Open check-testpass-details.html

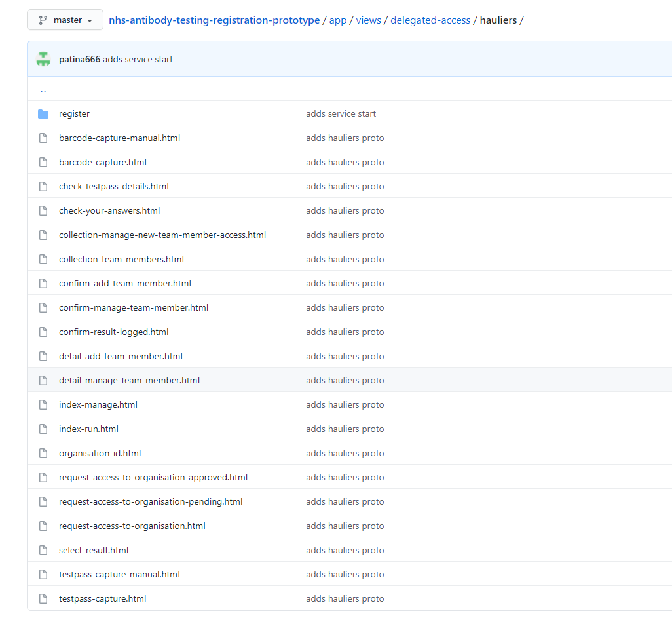pyautogui.click(x=114, y=186)
